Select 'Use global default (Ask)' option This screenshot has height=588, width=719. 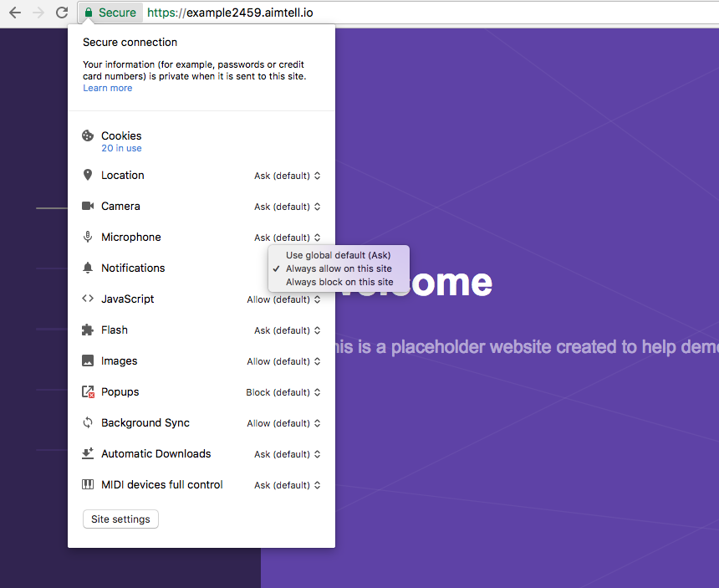(338, 255)
